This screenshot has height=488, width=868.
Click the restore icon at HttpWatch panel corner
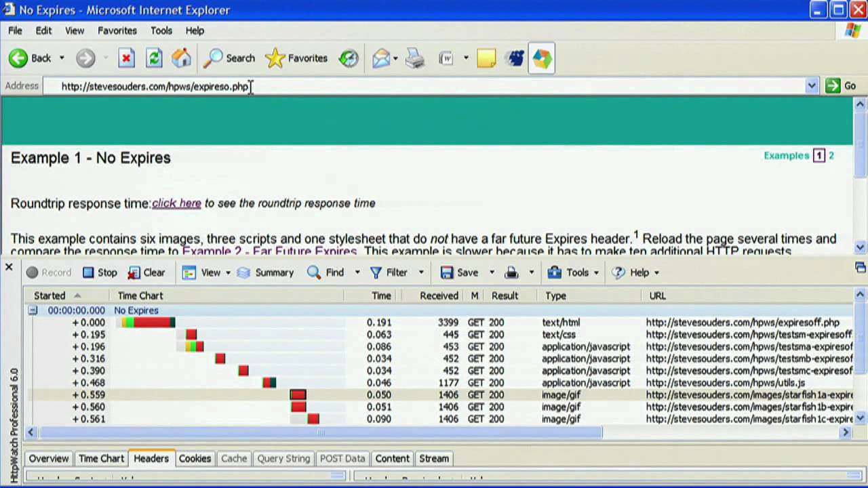(860, 267)
